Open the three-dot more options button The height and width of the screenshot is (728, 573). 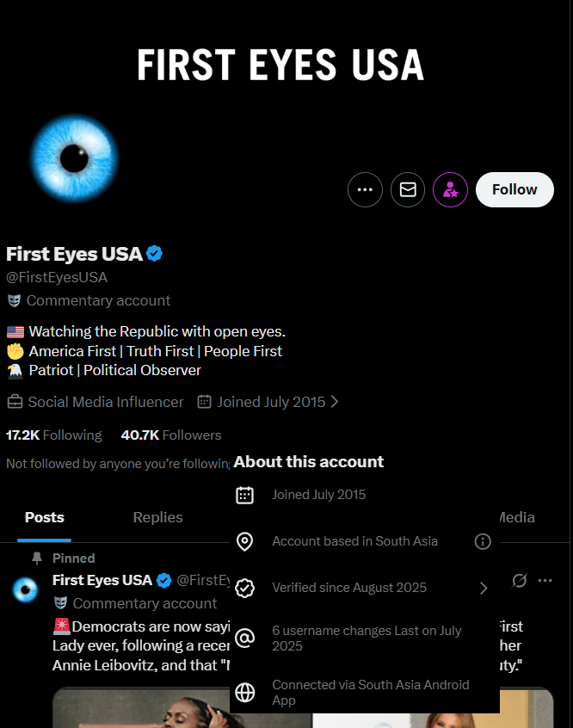coord(365,189)
